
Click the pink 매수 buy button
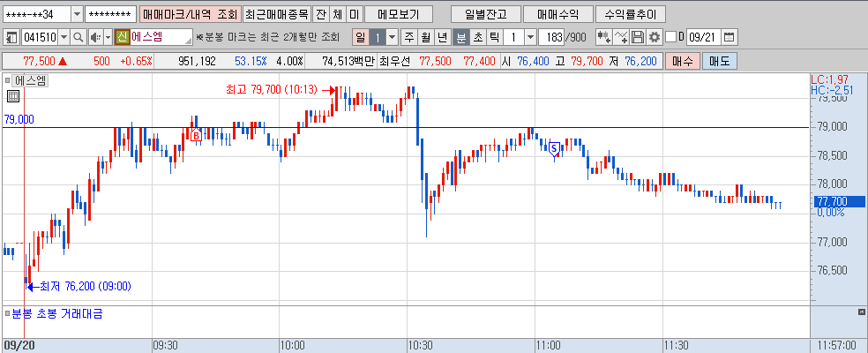pos(683,61)
